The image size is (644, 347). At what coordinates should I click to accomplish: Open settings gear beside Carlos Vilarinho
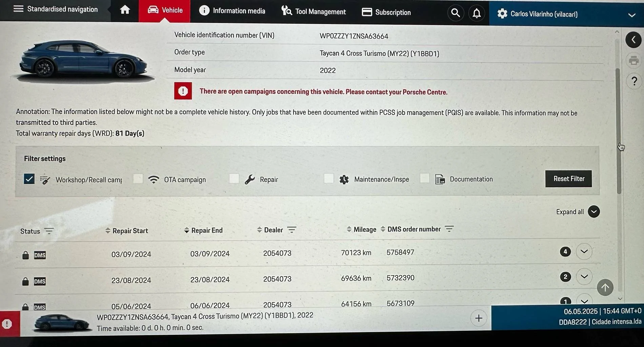click(x=502, y=14)
